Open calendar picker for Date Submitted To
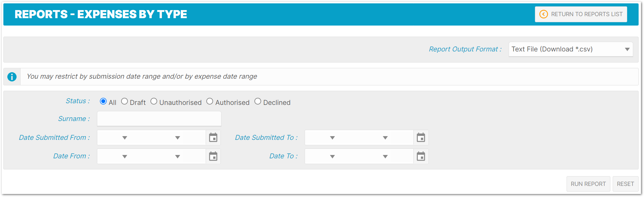The width and height of the screenshot is (644, 197). click(421, 137)
